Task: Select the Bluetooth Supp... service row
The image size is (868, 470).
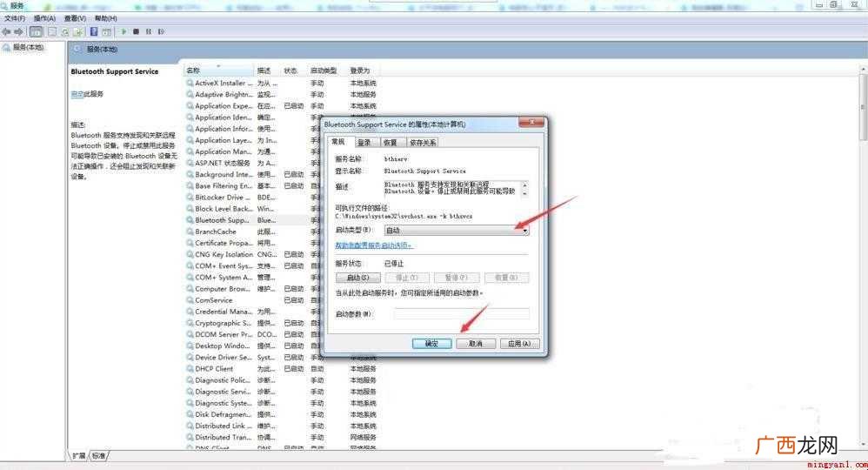Action: pyautogui.click(x=281, y=220)
